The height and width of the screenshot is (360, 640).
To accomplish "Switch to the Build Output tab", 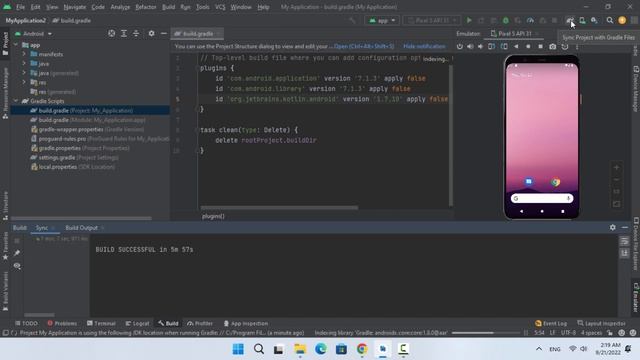I will click(x=82, y=228).
